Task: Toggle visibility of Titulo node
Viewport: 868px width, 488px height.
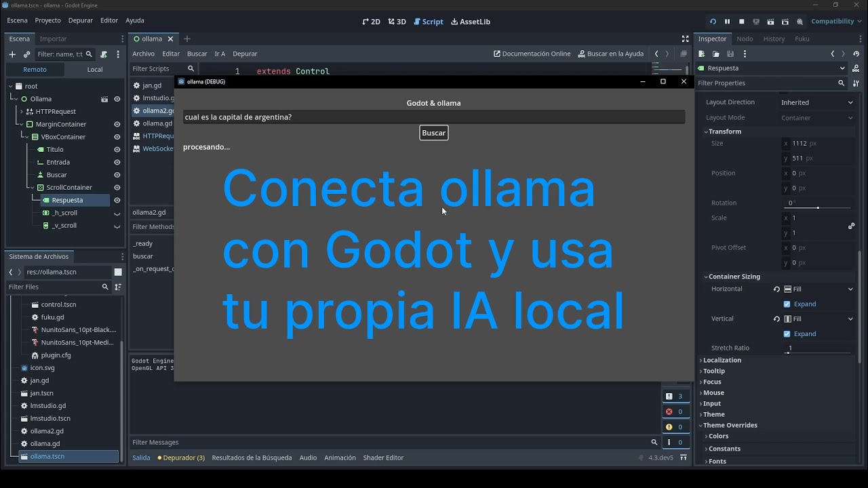Action: [x=117, y=150]
